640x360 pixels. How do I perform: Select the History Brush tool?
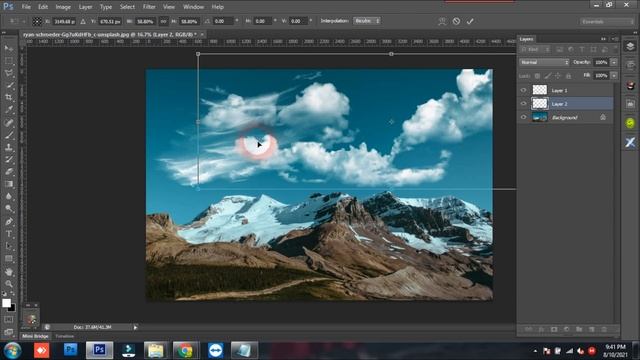[9, 159]
